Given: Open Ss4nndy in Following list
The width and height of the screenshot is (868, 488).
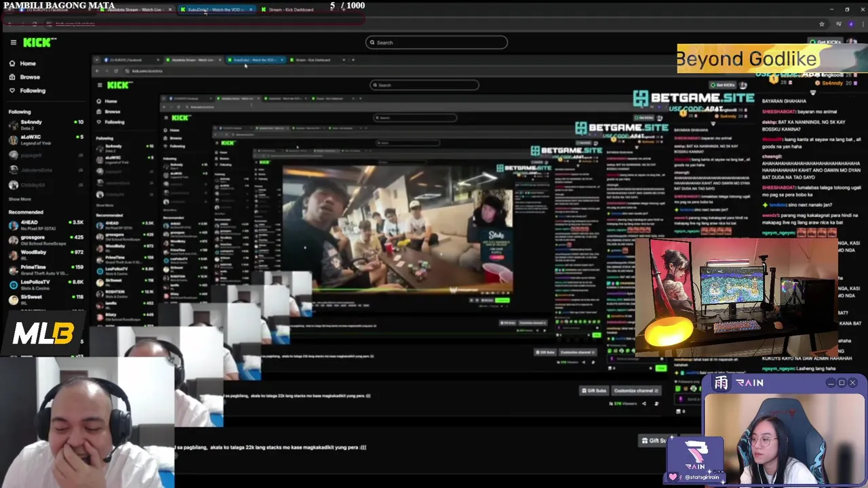Looking at the screenshot, I should (45, 125).
